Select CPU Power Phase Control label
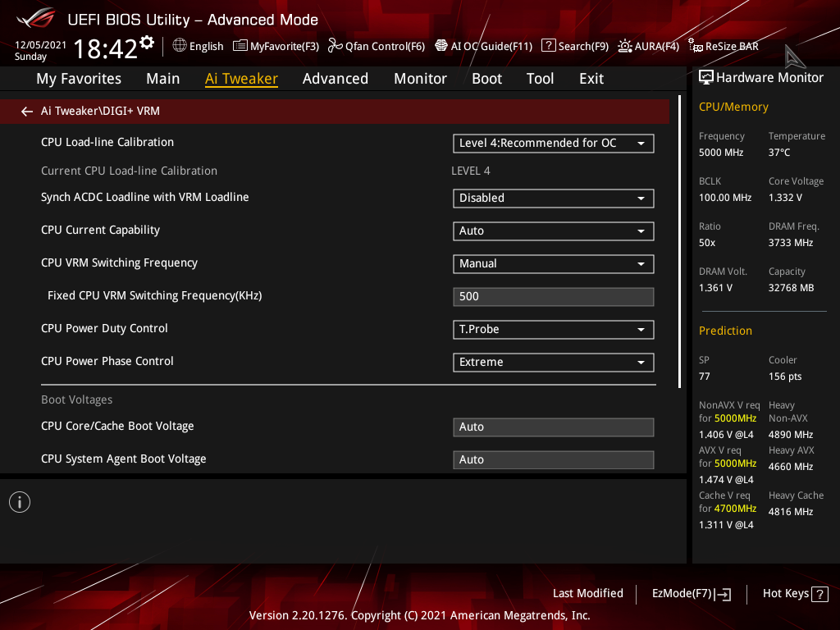This screenshot has width=840, height=630. click(107, 361)
